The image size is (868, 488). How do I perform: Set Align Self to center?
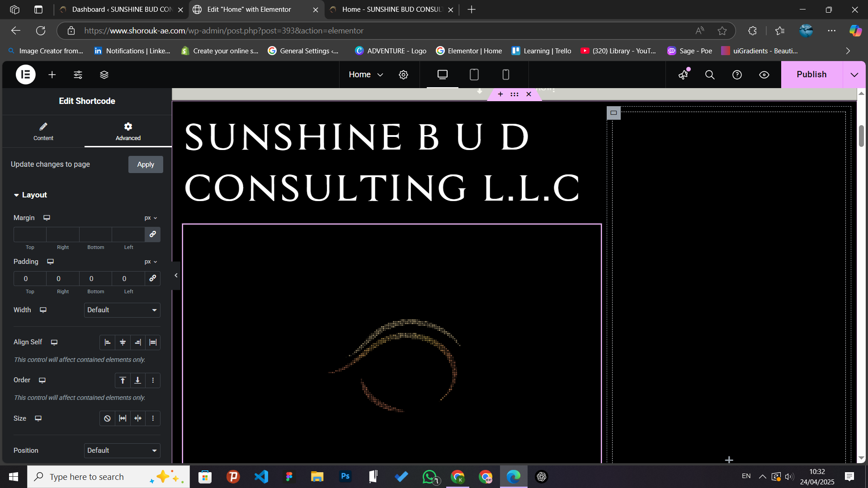tap(123, 343)
